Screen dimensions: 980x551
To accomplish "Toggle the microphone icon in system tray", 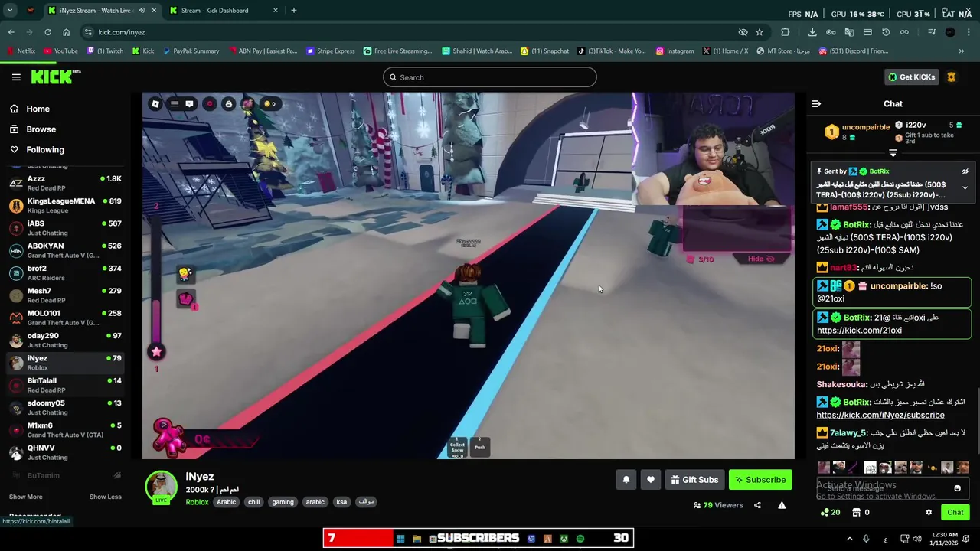I will coord(866,539).
